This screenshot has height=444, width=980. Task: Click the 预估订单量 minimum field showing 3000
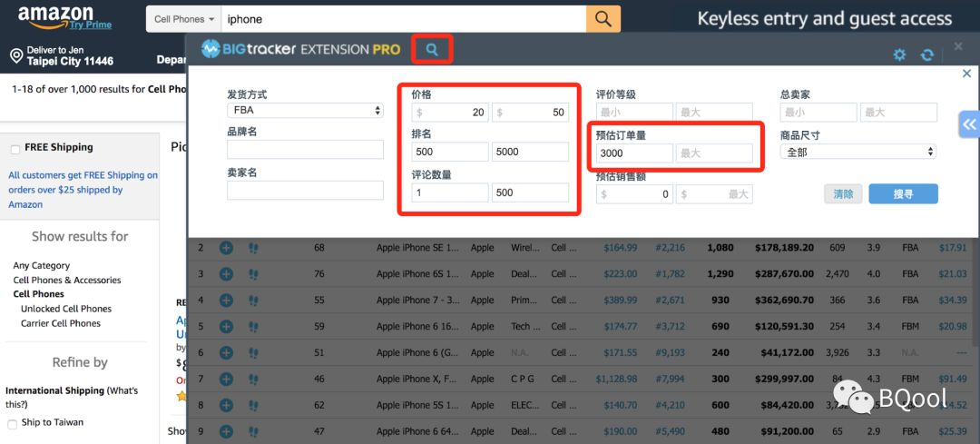tap(635, 153)
